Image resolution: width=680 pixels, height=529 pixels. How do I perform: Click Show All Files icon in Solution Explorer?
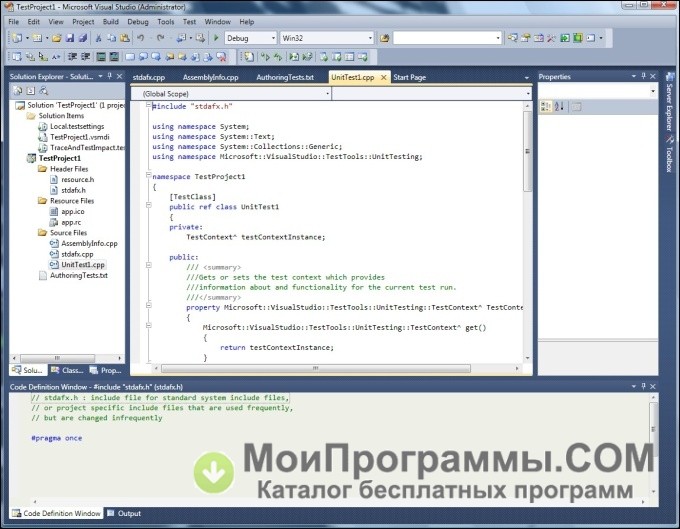[x=30, y=91]
